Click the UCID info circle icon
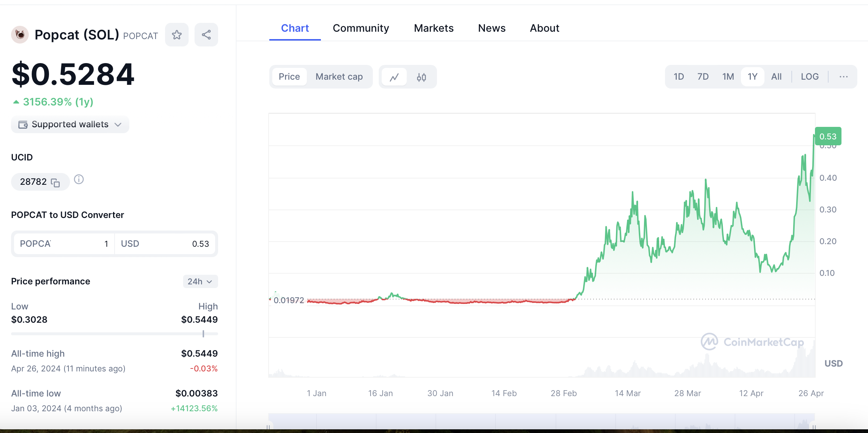This screenshot has height=433, width=868. pyautogui.click(x=79, y=180)
